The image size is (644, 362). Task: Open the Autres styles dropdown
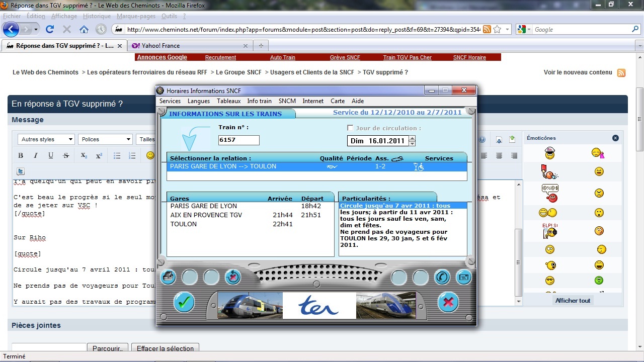click(x=47, y=139)
